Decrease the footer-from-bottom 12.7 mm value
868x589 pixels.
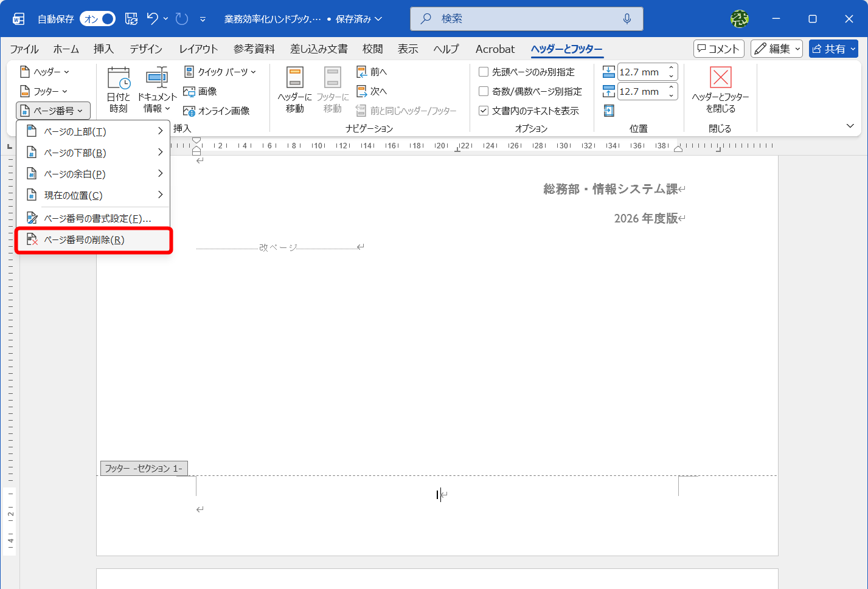point(672,95)
